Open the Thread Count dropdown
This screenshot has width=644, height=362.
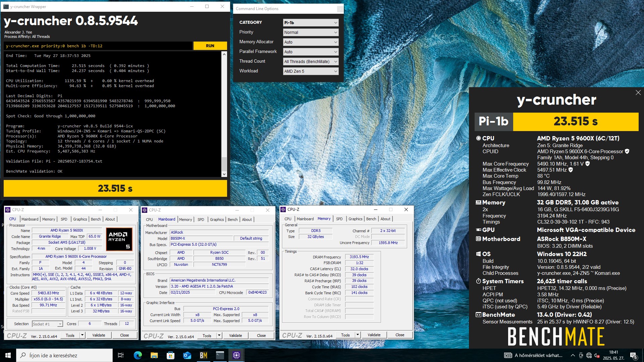click(311, 61)
